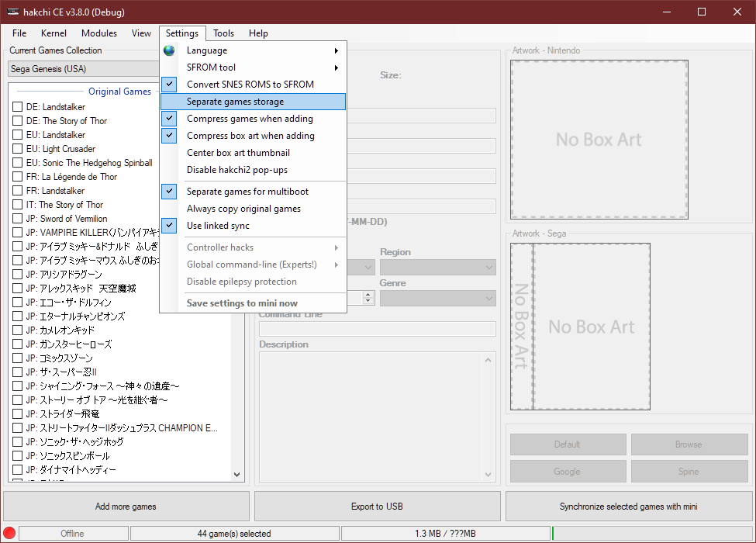This screenshot has width=756, height=543.
Task: Open the Genre dropdown
Action: pos(438,298)
